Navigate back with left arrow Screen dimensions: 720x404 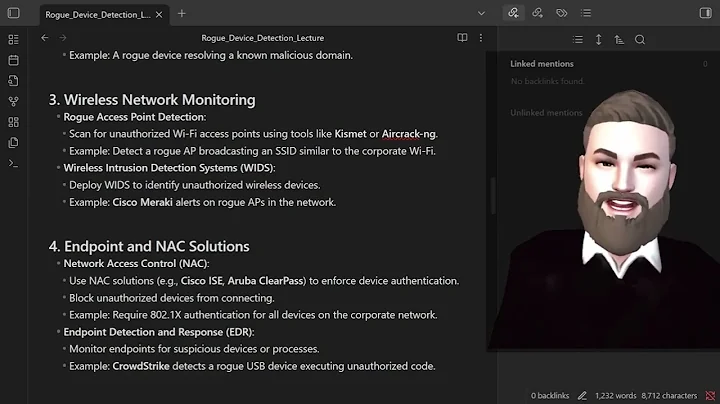pyautogui.click(x=45, y=38)
